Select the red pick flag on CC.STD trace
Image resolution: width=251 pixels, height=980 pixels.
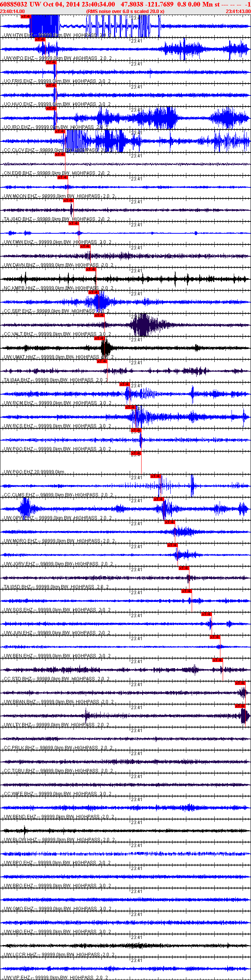(218, 660)
